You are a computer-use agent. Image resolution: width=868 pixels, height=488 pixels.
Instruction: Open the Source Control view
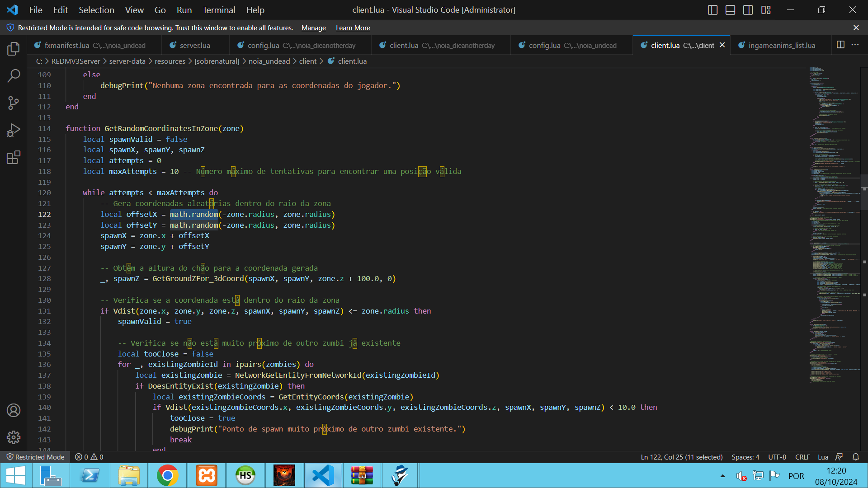[14, 103]
